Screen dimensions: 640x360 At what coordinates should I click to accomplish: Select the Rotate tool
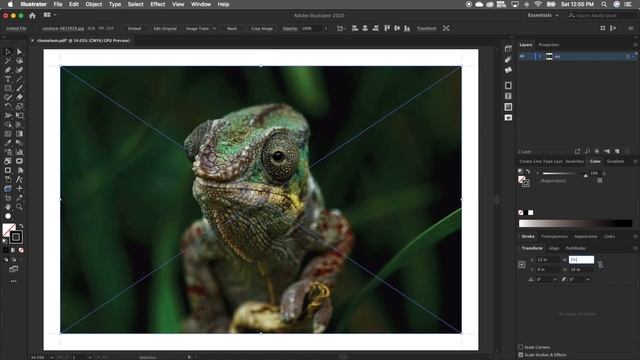(8, 106)
